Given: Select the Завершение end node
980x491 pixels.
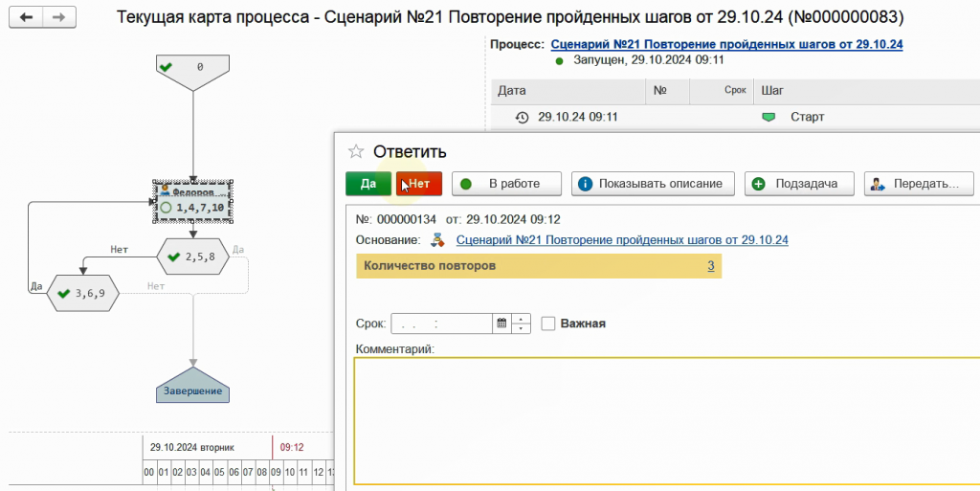Looking at the screenshot, I should (193, 385).
